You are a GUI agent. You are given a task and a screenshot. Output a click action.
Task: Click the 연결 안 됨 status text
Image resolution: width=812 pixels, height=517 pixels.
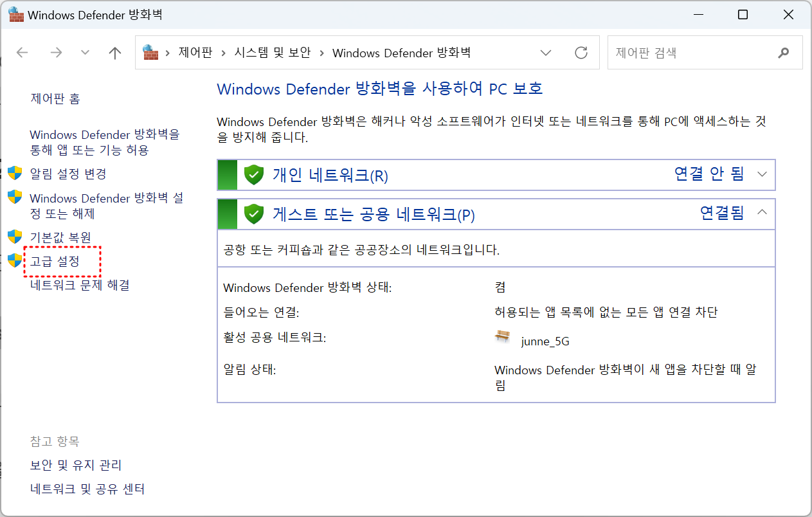[708, 174]
